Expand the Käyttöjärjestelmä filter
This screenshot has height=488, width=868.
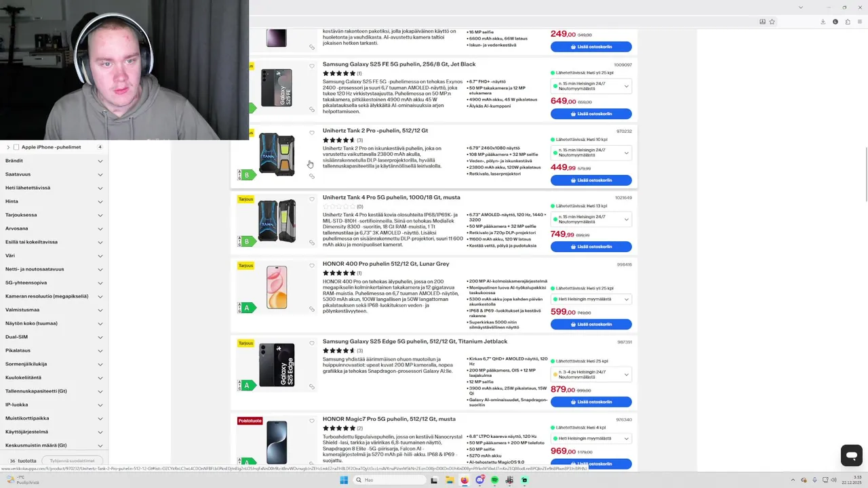click(x=54, y=432)
